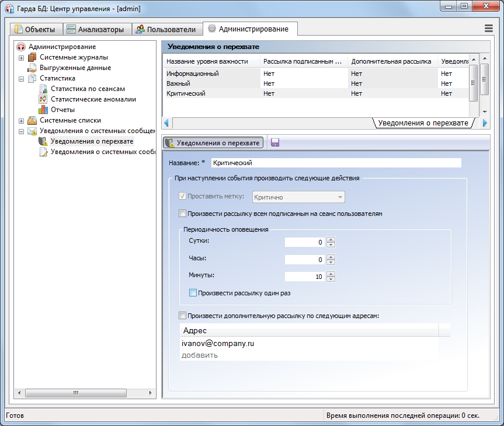
Task: Click the save floppy disk icon
Action: point(275,142)
